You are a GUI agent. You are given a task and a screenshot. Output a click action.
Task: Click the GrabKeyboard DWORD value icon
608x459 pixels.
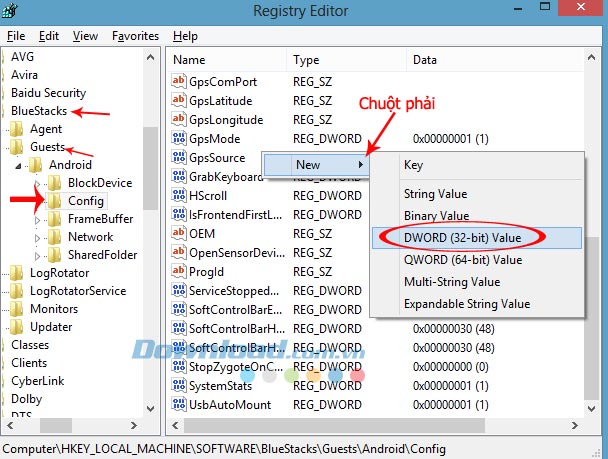tap(178, 176)
